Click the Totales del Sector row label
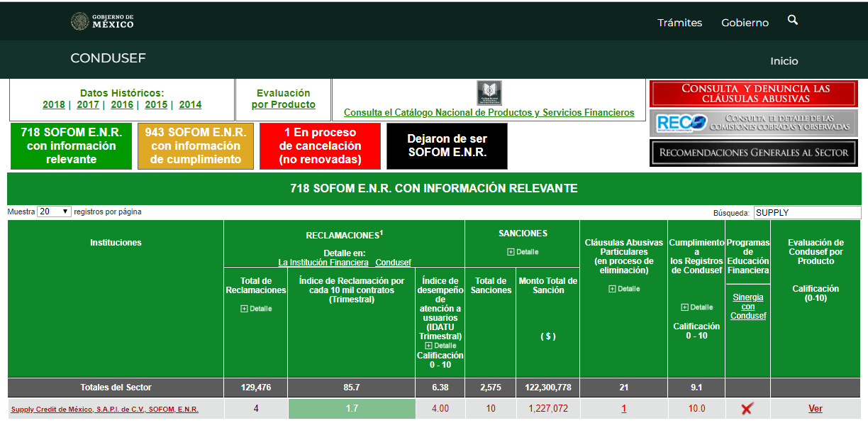Viewport: 868px width, 428px height. (x=116, y=388)
